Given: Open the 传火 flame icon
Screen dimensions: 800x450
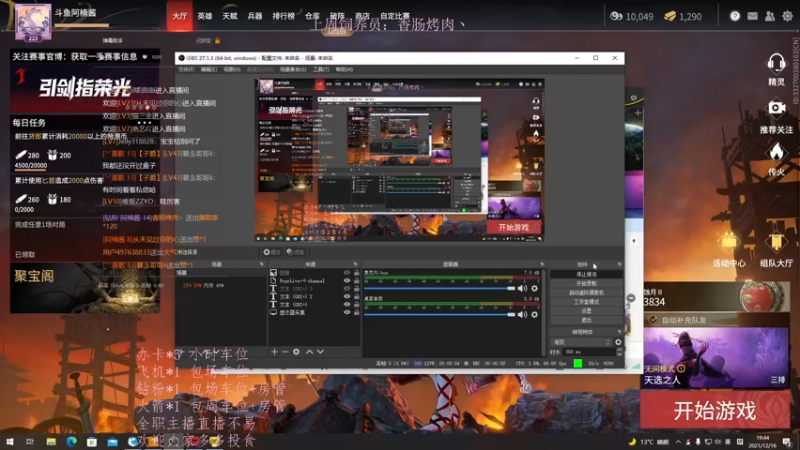Looking at the screenshot, I should pos(776,153).
